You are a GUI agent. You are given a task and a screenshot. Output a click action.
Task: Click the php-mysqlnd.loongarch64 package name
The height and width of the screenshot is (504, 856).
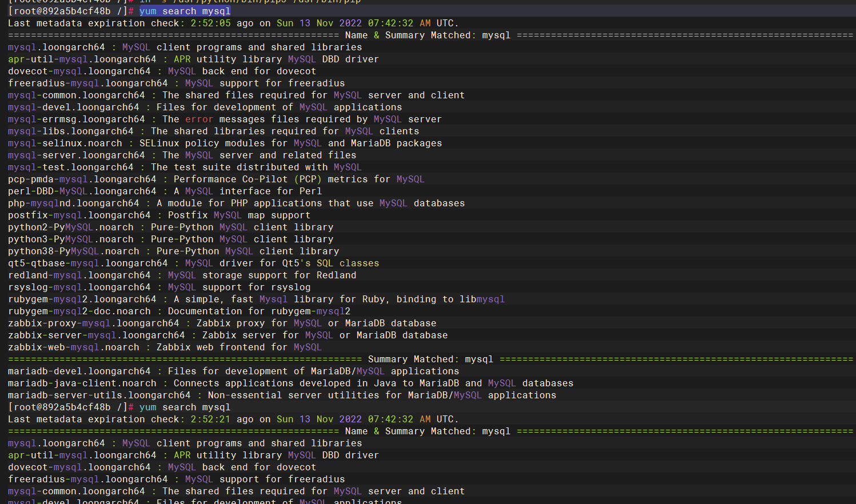tap(74, 203)
